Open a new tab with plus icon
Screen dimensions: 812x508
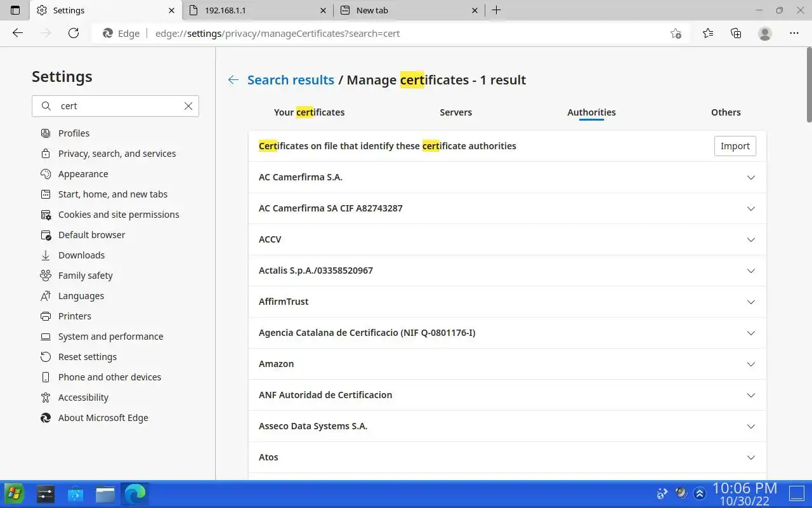(x=496, y=10)
